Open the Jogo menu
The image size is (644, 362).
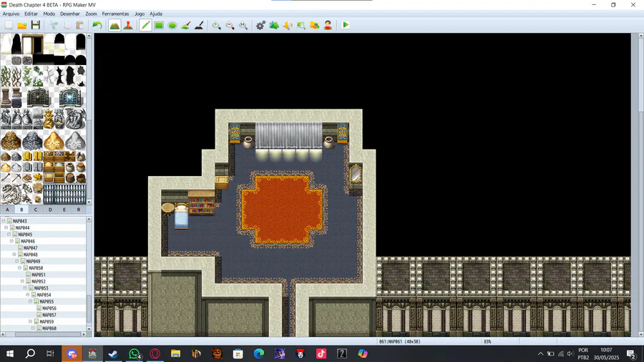pyautogui.click(x=140, y=14)
